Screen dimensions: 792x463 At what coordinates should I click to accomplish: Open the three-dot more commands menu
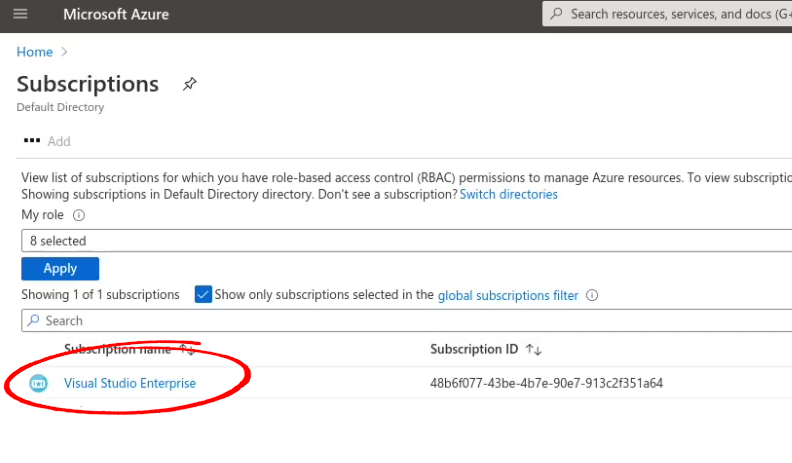pyautogui.click(x=32, y=140)
